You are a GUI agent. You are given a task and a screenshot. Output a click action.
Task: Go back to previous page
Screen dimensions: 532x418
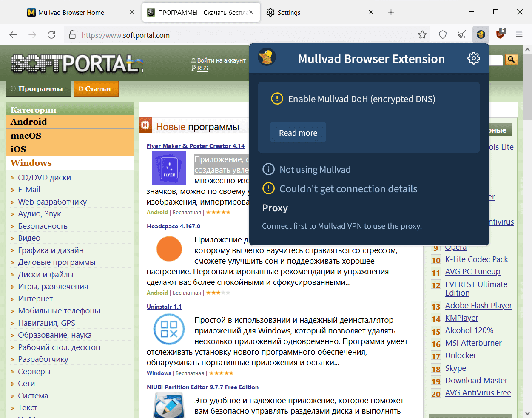[x=13, y=35]
